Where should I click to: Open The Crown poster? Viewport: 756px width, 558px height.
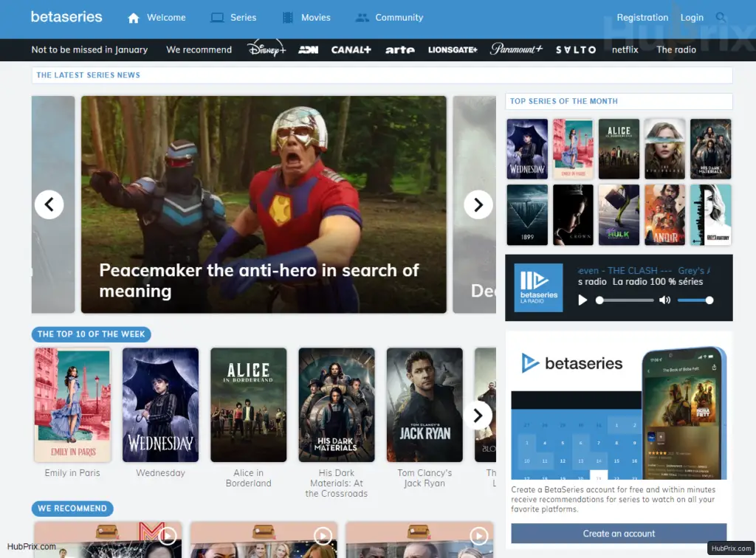point(573,215)
